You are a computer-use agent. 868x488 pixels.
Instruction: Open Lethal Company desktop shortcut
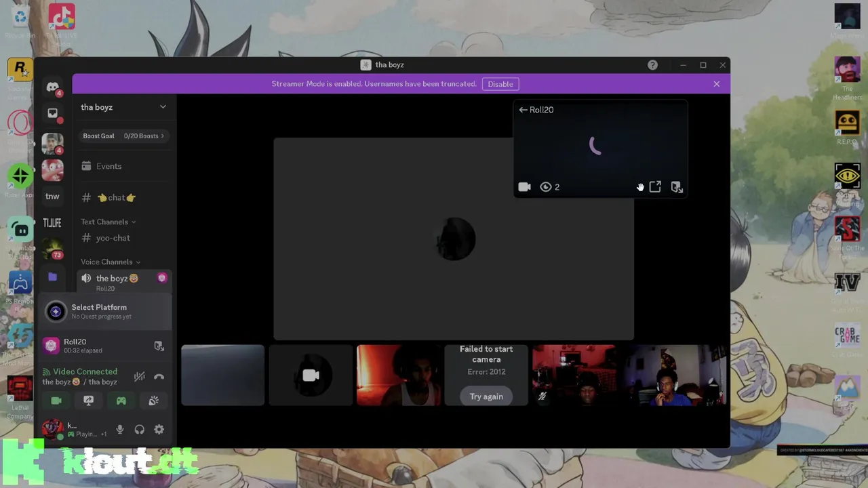[x=20, y=398]
